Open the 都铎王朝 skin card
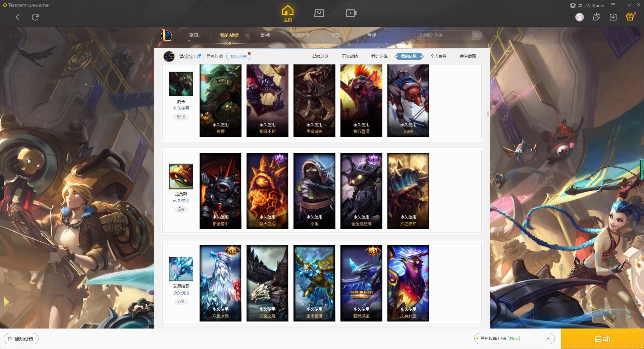 tap(267, 101)
